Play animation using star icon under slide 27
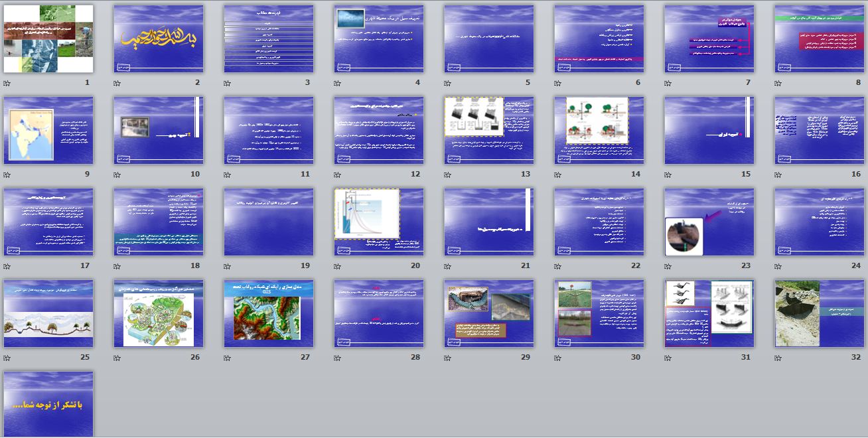The width and height of the screenshot is (868, 438). 227,358
